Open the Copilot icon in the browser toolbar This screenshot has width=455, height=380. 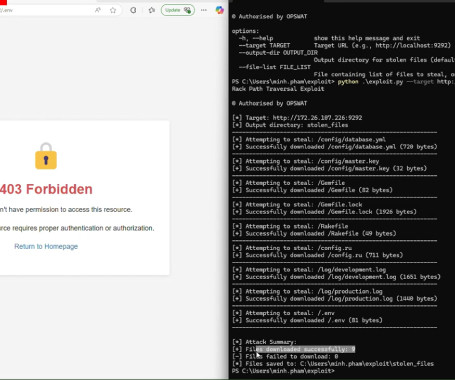click(x=219, y=10)
